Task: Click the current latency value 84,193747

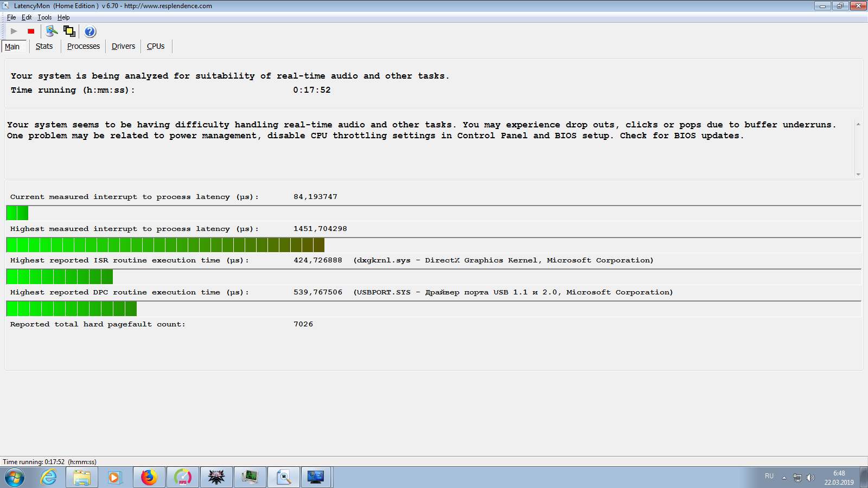Action: pos(316,197)
